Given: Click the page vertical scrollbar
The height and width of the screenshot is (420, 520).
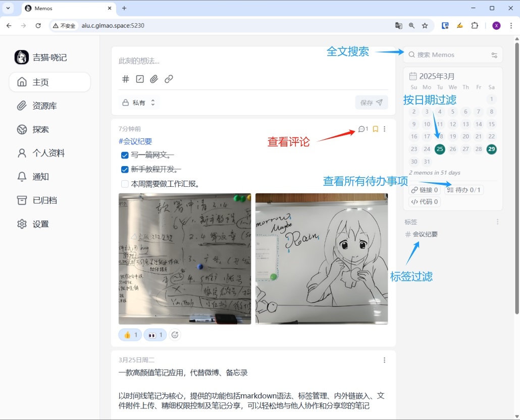Looking at the screenshot, I should (516, 178).
